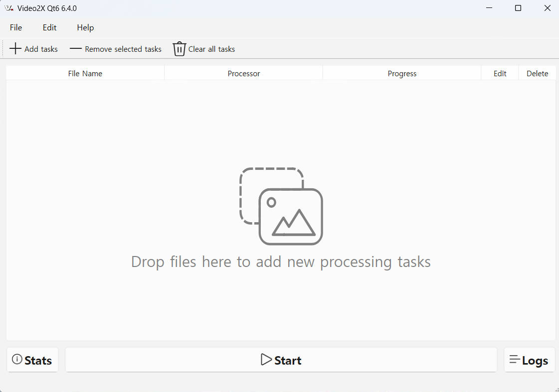The image size is (559, 392).
Task: Open the Stats panel button
Action: [32, 360]
